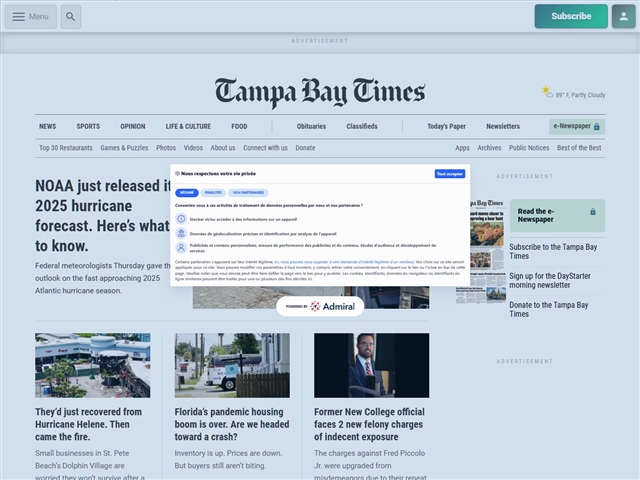Image resolution: width=640 pixels, height=480 pixels.
Task: Open Games & Puzzles link
Action: [x=124, y=148]
